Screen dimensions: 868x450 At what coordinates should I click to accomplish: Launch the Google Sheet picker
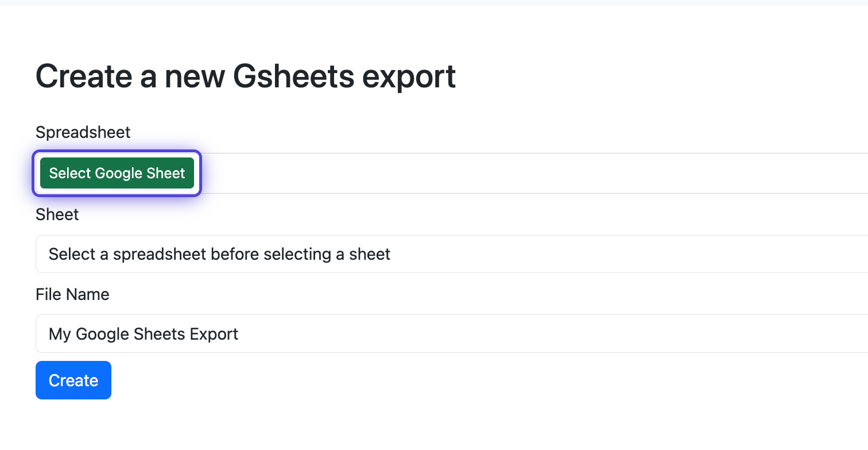point(117,173)
